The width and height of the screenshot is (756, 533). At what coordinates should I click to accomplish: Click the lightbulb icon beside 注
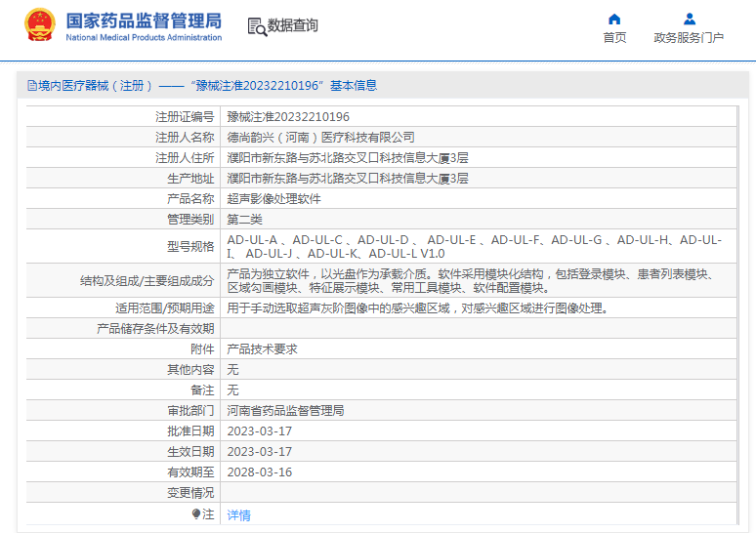pyautogui.click(x=195, y=513)
